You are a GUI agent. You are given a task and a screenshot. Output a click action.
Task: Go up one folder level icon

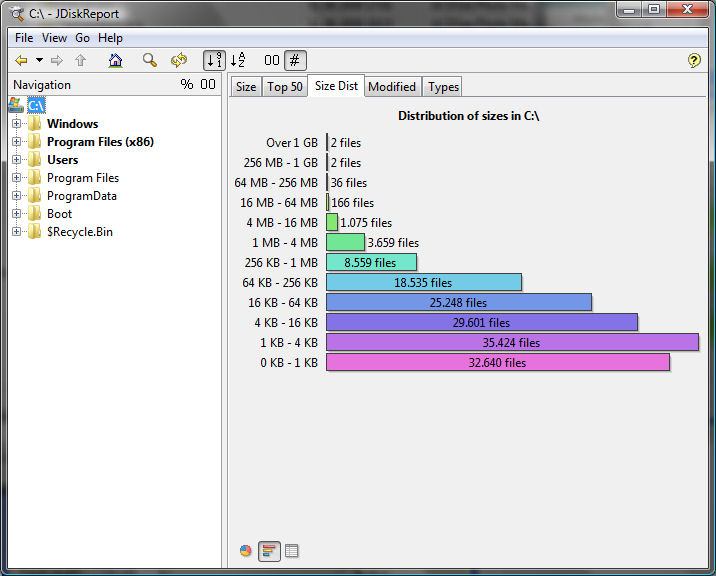point(81,60)
